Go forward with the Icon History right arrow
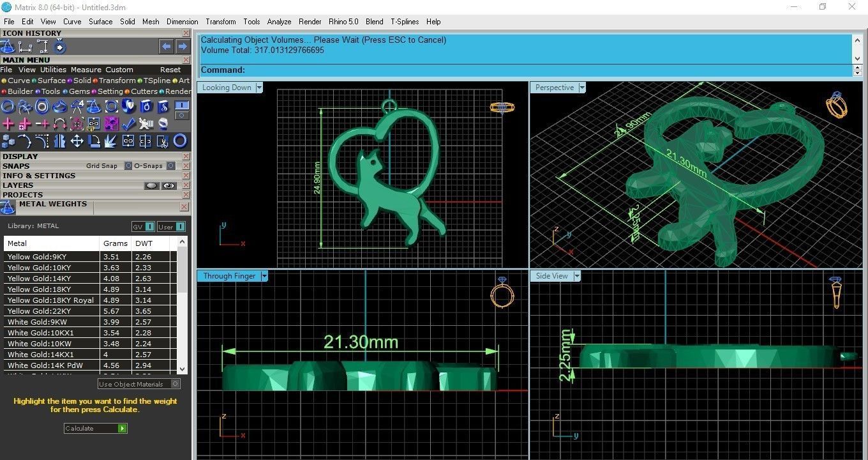868x460 pixels. [183, 47]
